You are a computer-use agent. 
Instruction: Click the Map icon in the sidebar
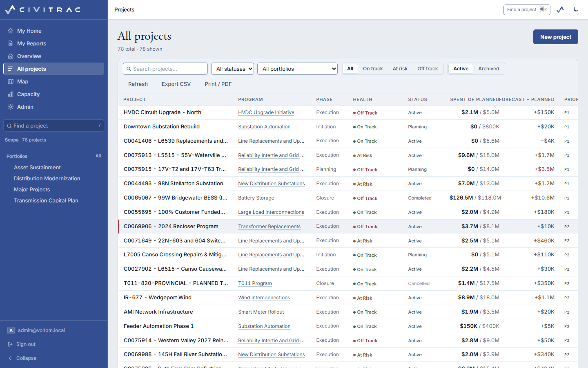tap(11, 81)
